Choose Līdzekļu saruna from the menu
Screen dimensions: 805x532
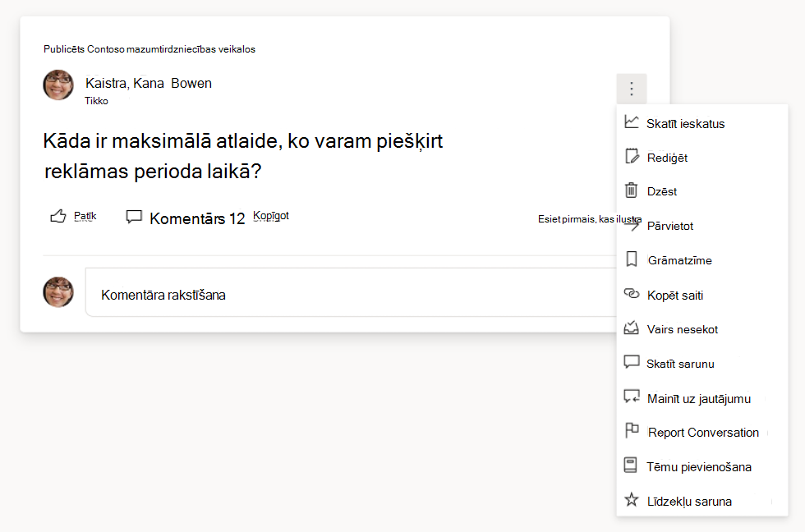click(x=701, y=501)
